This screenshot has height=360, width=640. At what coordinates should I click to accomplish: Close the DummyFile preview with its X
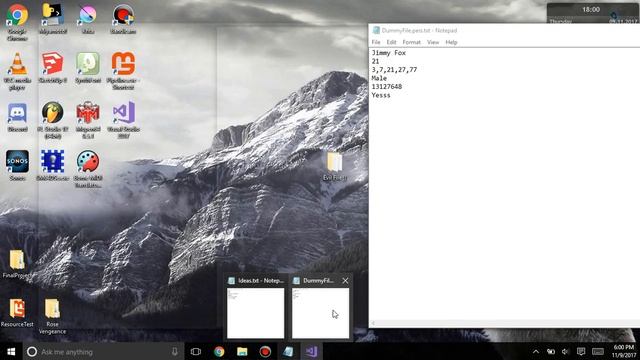[x=345, y=280]
